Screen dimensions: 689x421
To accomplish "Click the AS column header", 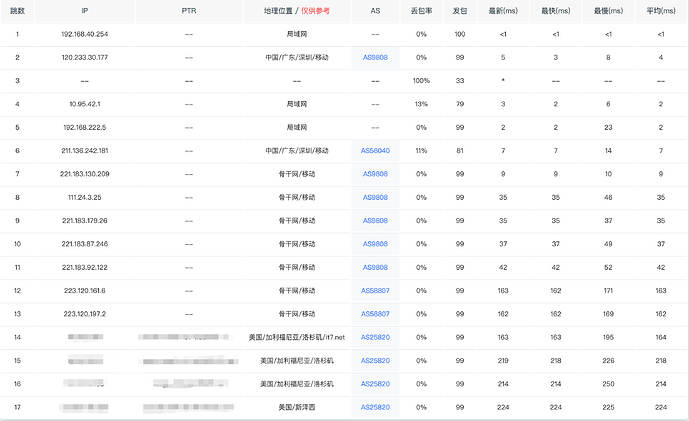I will point(375,11).
